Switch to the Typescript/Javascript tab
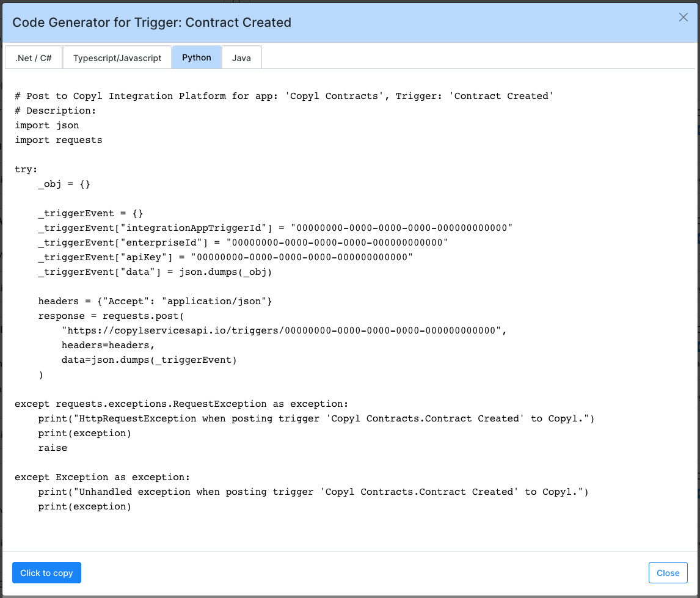700x598 pixels. [117, 57]
